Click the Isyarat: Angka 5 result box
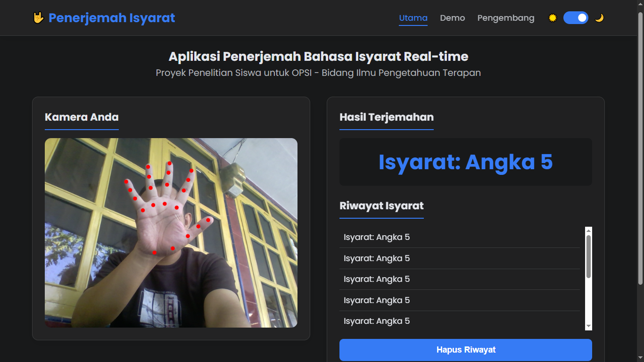This screenshot has width=644, height=362. pyautogui.click(x=465, y=162)
